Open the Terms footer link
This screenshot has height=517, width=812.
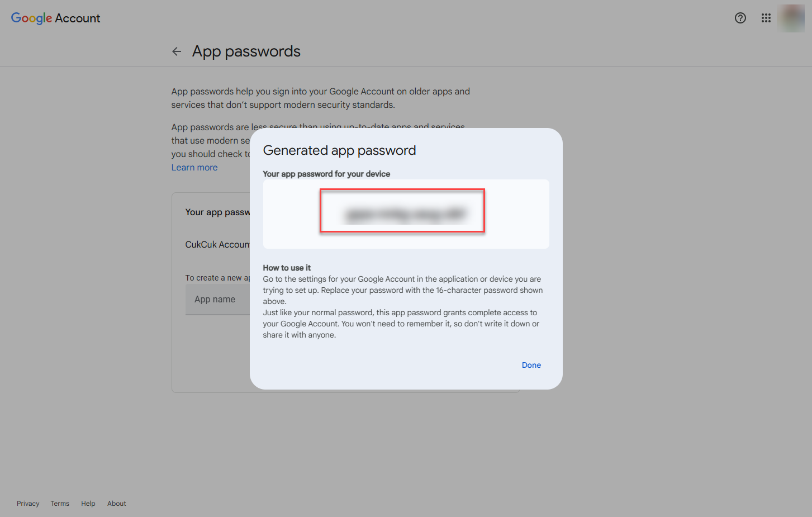pos(60,504)
